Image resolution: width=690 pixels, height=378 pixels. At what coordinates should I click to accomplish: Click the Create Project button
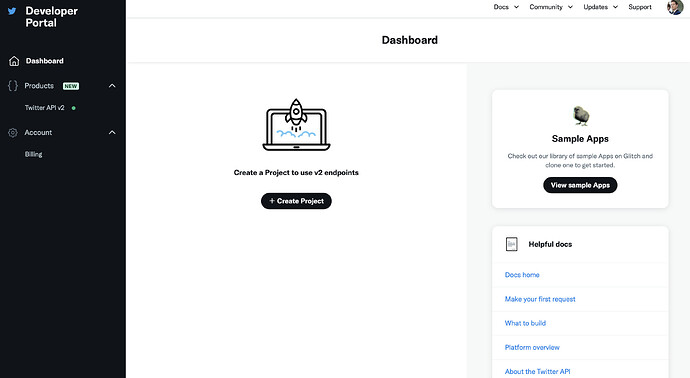tap(296, 201)
